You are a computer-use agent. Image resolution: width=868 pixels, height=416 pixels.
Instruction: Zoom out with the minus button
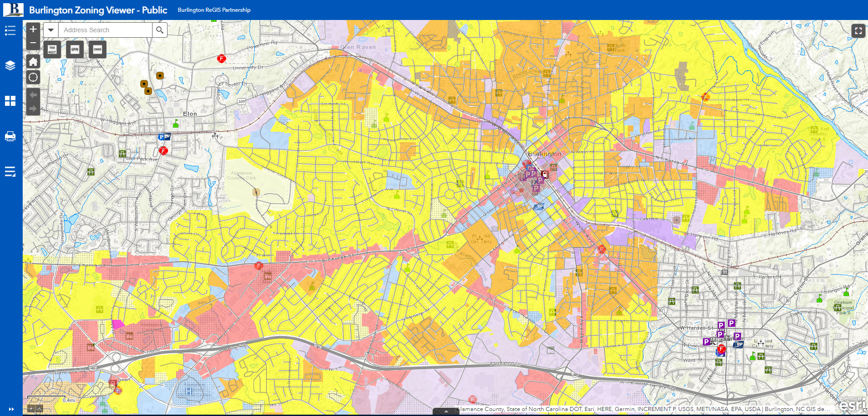33,42
